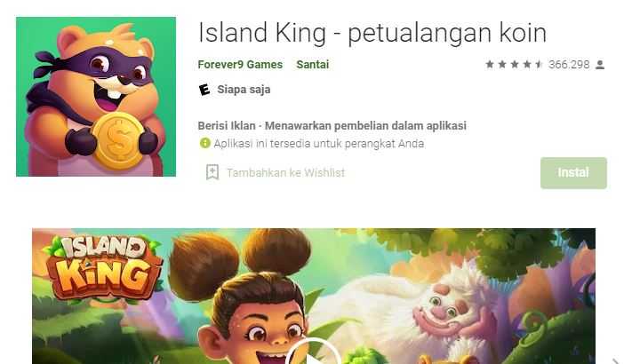Click the Siapa saja rating label
This screenshot has height=364, width=624.
pos(244,90)
